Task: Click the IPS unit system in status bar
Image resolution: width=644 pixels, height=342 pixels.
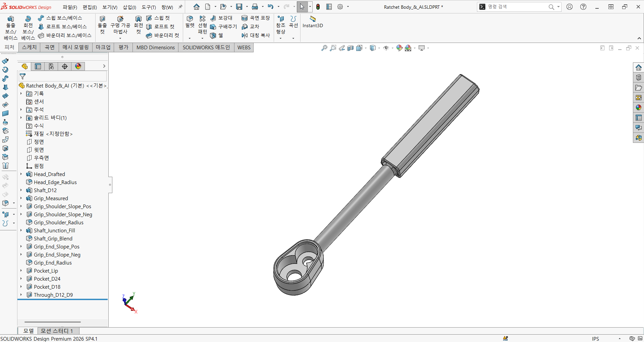Action: click(595, 339)
